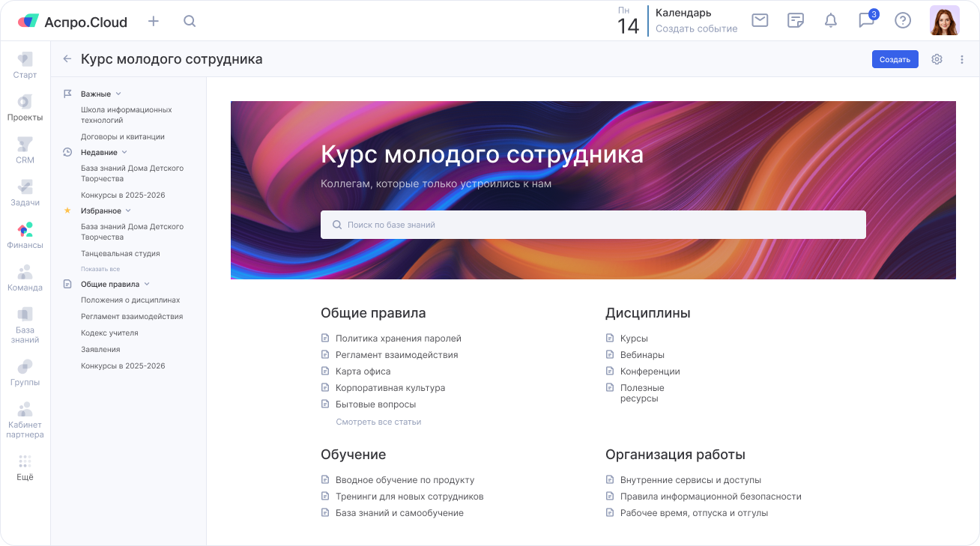This screenshot has height=546, width=980.
Task: Follow the Смотреть все статьи link
Action: [x=378, y=422]
